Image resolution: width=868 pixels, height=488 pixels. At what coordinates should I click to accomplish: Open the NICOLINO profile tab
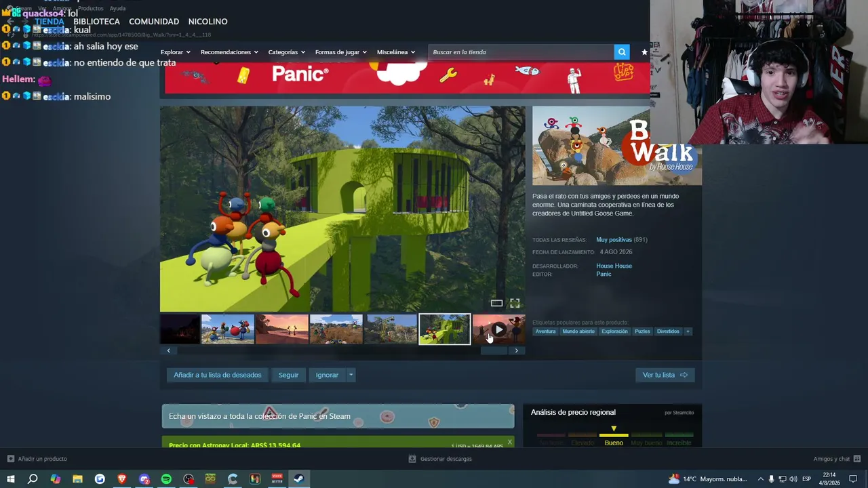[208, 22]
